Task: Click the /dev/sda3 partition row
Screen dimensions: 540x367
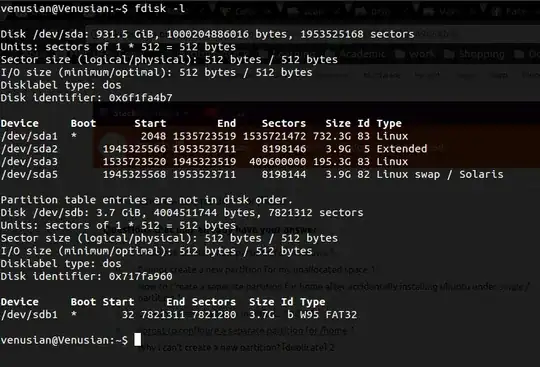Action: (x=205, y=161)
